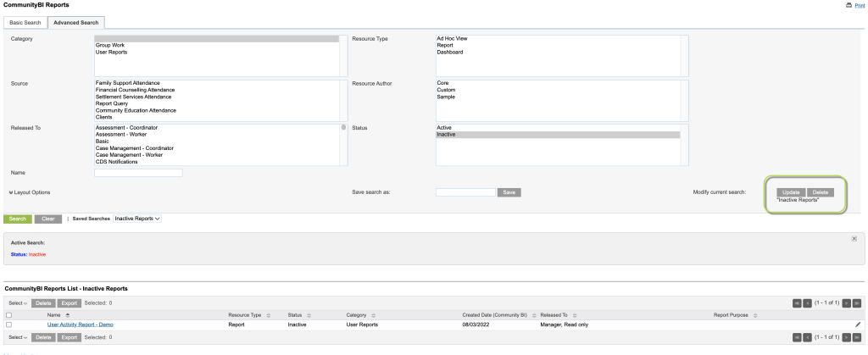Select Active in Status list
Screen dimensions: 868x355
558,128
